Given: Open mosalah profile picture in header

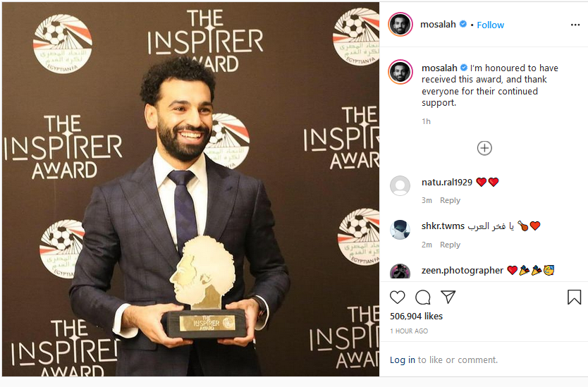Looking at the screenshot, I should tap(400, 25).
